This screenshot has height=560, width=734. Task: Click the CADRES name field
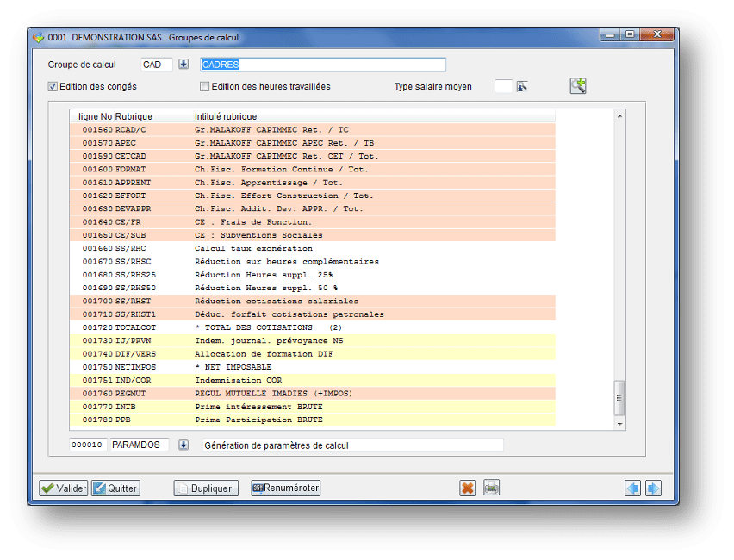(x=323, y=65)
